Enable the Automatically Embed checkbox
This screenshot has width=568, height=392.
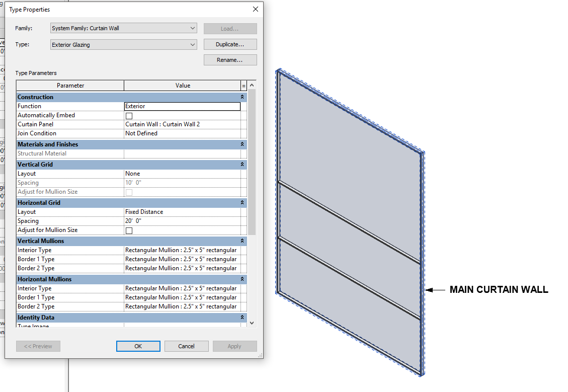point(129,115)
